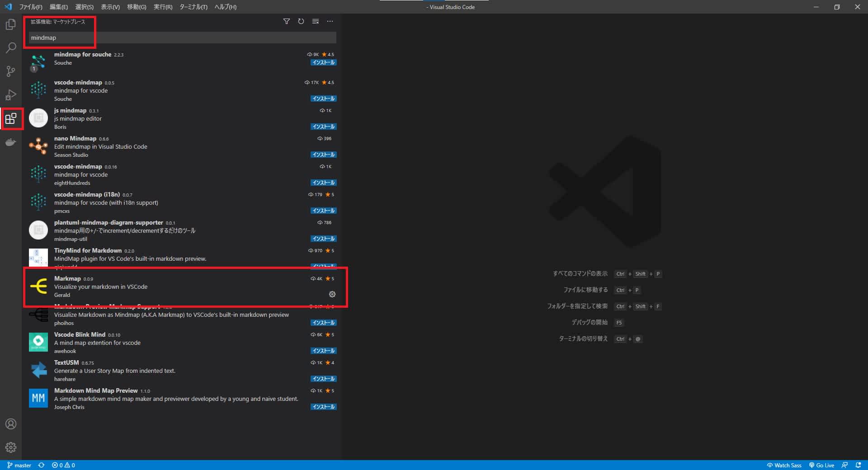Install Vscode Blink Mind by awehook
Image resolution: width=868 pixels, height=470 pixels.
tap(324, 351)
